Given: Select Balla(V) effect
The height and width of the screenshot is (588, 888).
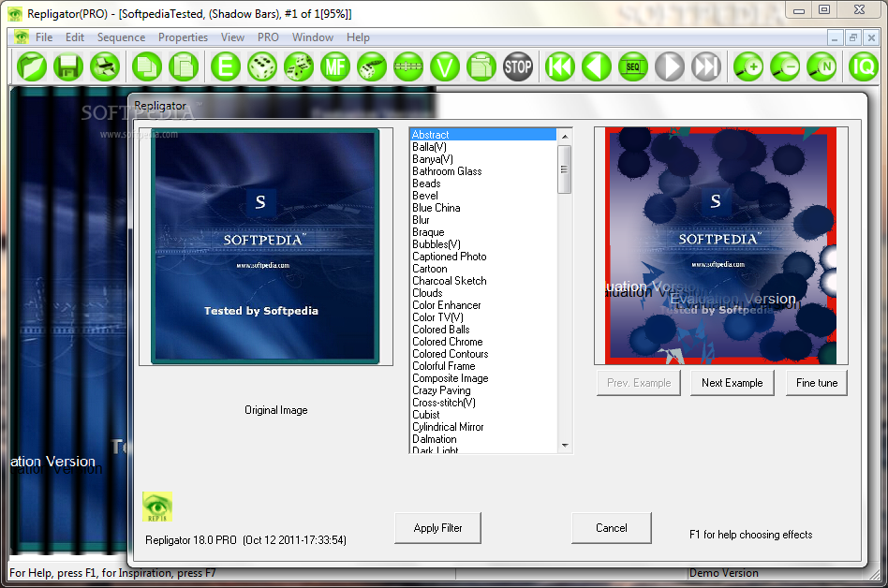Looking at the screenshot, I should pos(482,147).
